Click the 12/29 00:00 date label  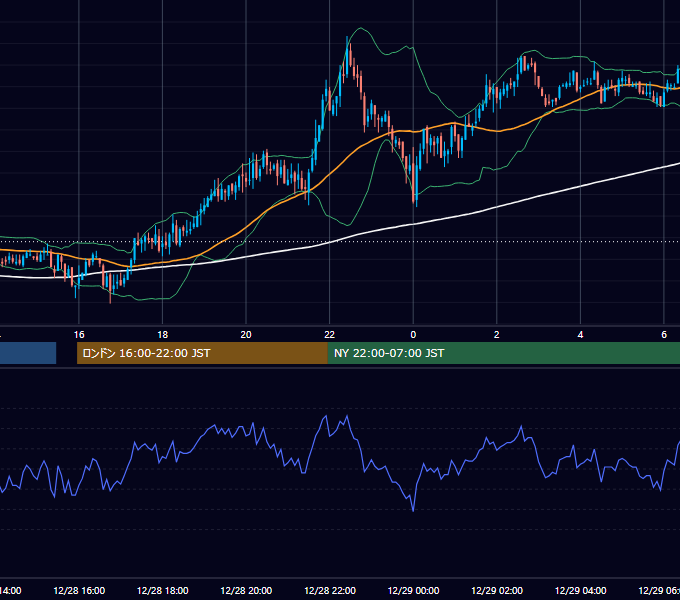[x=413, y=590]
